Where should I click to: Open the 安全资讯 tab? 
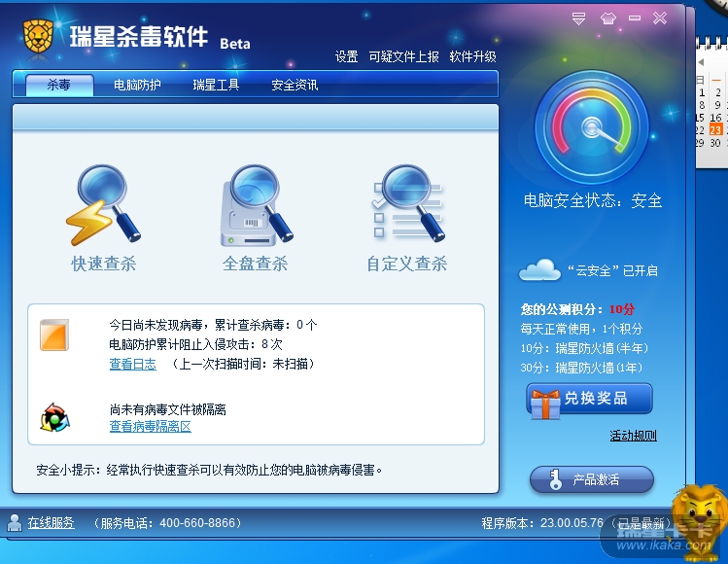(295, 85)
